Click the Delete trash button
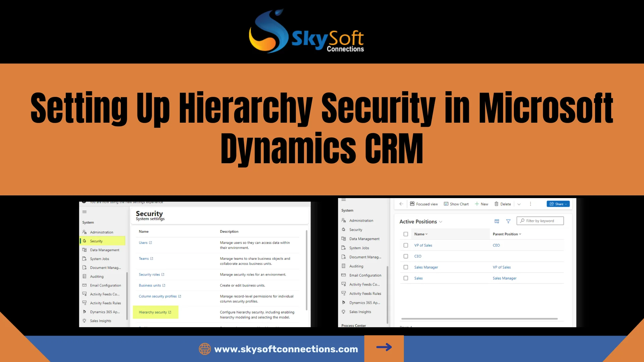This screenshot has height=362, width=644. (503, 204)
